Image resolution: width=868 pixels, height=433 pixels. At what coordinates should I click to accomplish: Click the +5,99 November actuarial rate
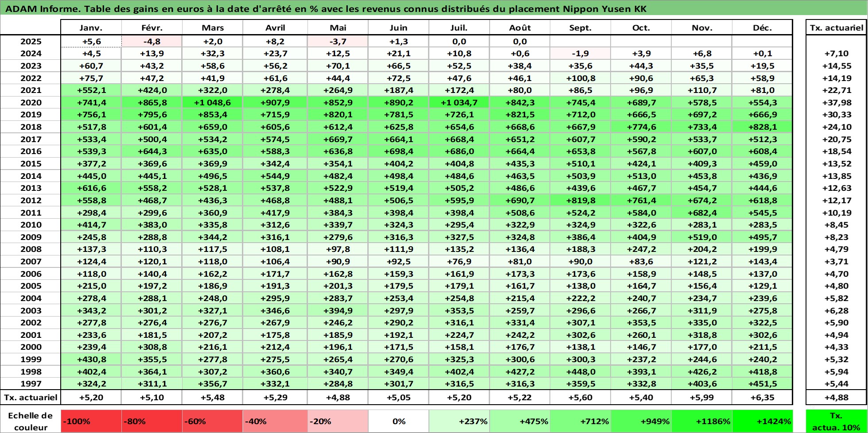tap(702, 397)
